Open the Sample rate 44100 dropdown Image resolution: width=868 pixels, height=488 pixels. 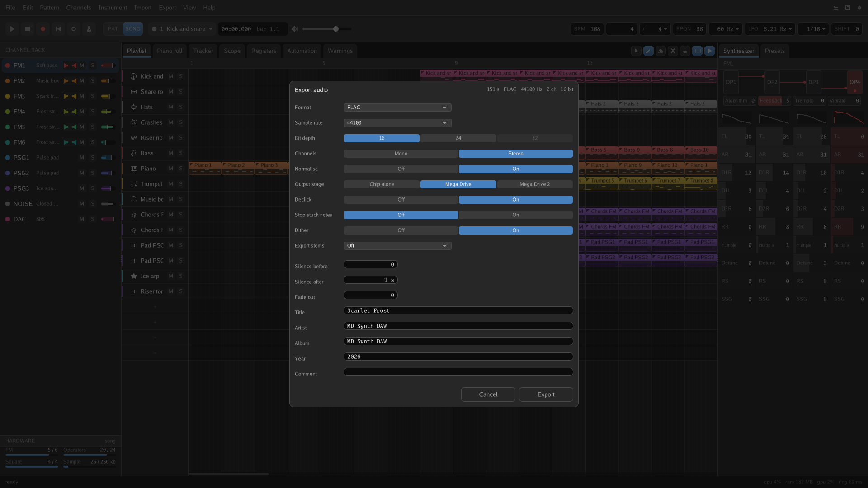(x=398, y=123)
